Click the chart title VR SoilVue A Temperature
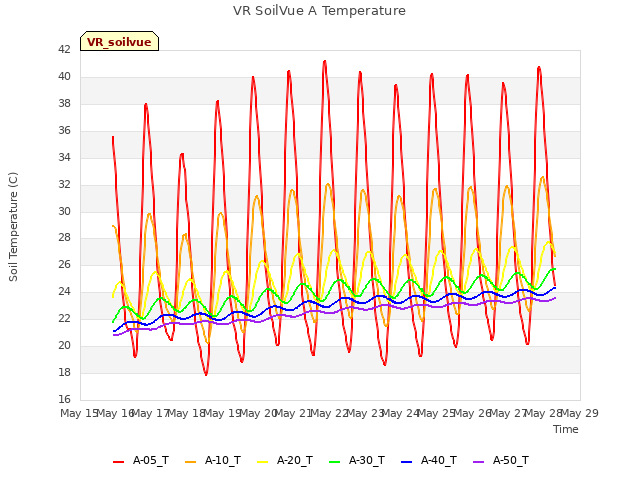The width and height of the screenshot is (640, 480). (x=319, y=11)
